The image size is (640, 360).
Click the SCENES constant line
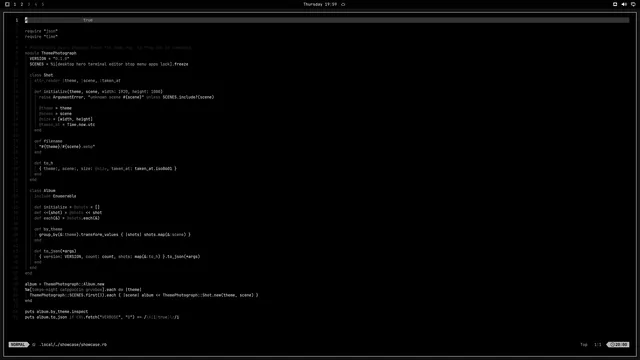(109, 64)
